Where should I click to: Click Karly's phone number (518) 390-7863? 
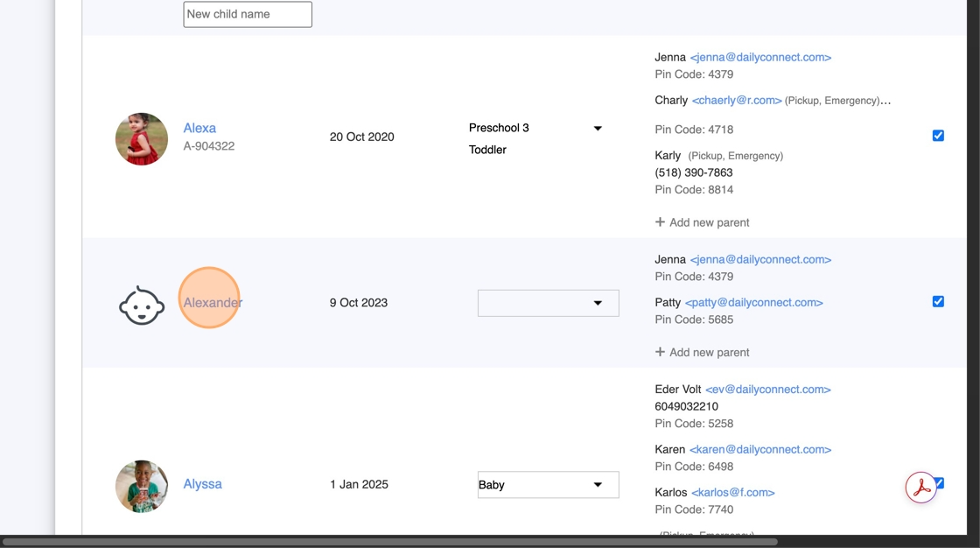click(694, 172)
